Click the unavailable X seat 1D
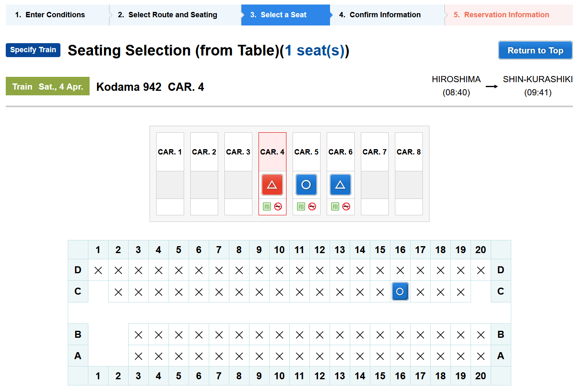 tap(98, 270)
